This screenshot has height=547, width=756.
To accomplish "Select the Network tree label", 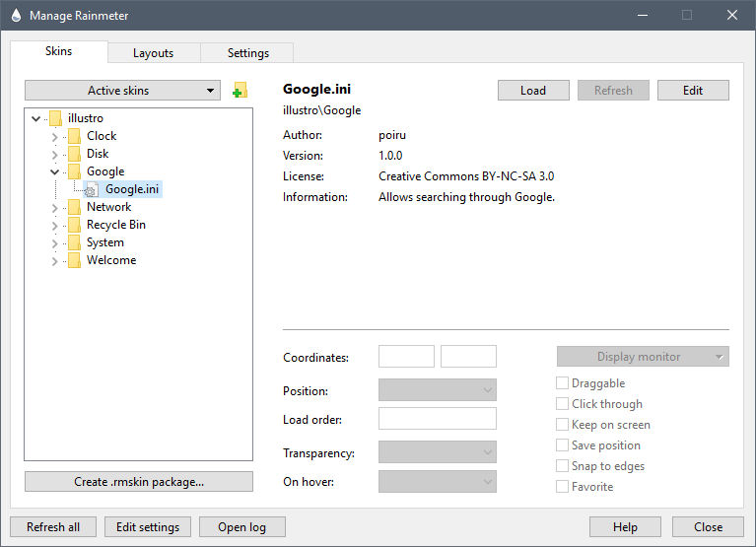I will 109,207.
